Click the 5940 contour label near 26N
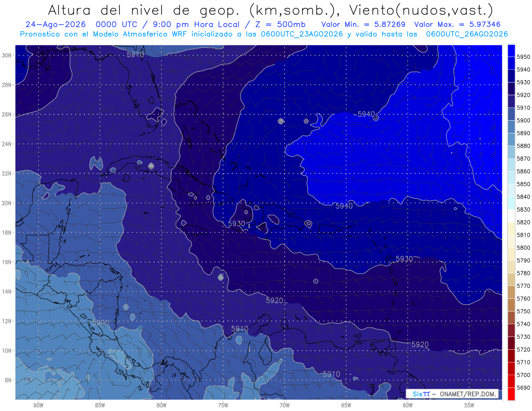532x411 pixels. (366, 114)
